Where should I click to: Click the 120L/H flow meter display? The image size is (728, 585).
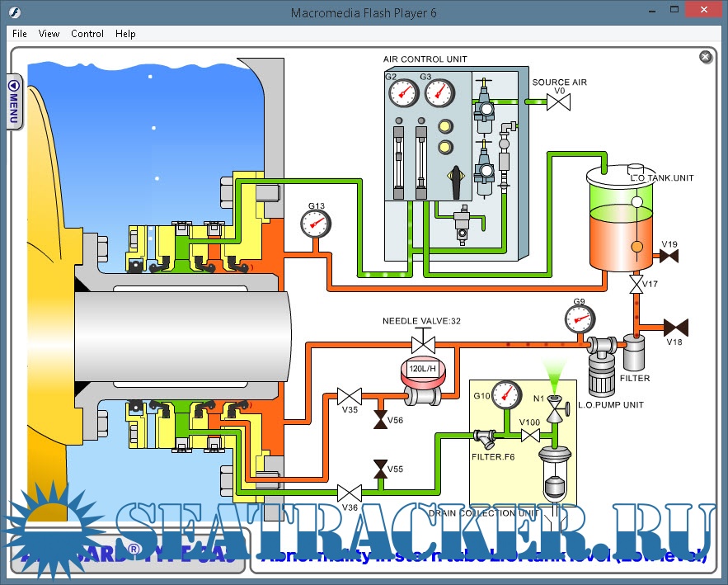click(423, 369)
